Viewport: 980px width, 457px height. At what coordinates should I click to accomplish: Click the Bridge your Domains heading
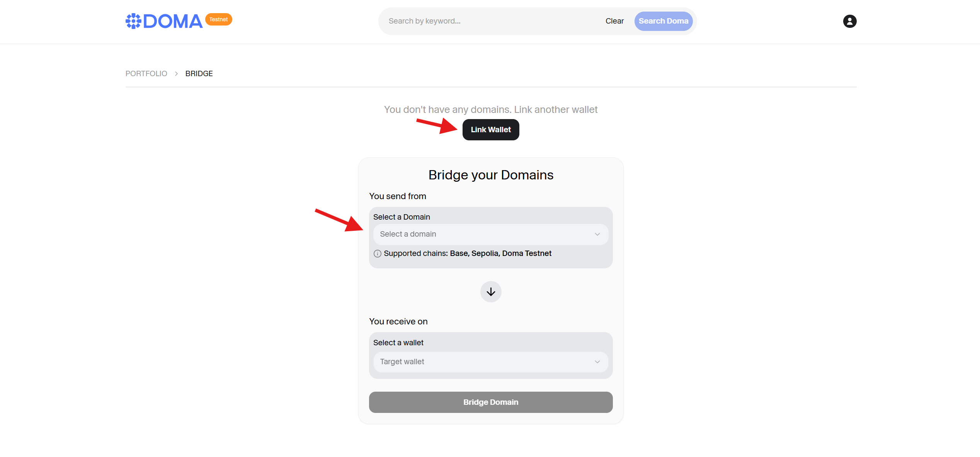tap(491, 175)
